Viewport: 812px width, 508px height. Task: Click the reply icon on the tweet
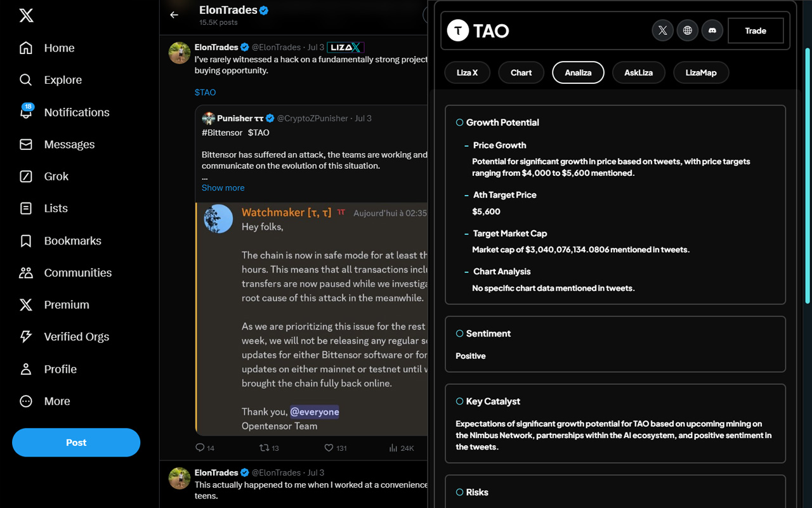(x=200, y=448)
